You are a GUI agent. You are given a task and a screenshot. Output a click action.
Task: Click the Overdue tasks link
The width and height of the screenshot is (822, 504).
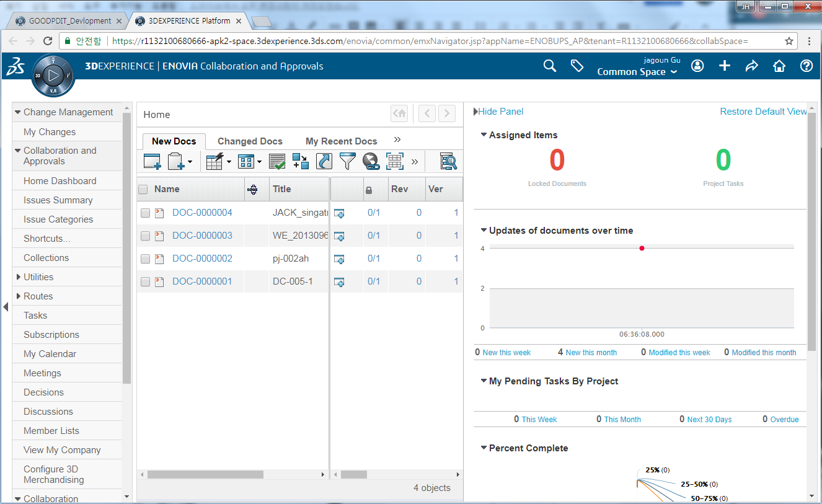(785, 419)
